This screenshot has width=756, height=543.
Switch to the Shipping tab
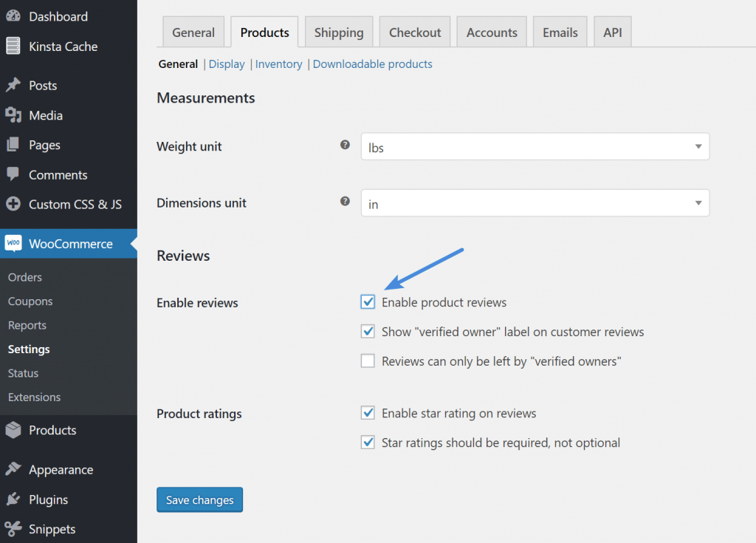[338, 32]
